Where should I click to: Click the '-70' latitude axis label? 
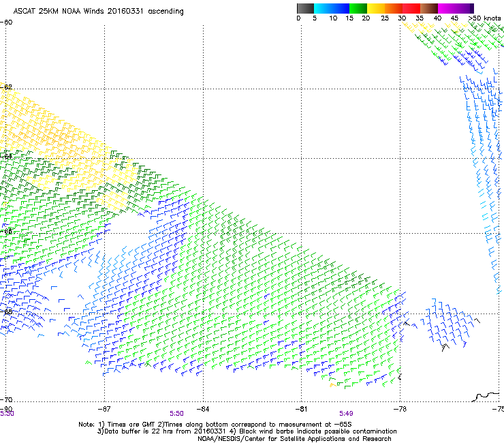[x=6, y=399]
